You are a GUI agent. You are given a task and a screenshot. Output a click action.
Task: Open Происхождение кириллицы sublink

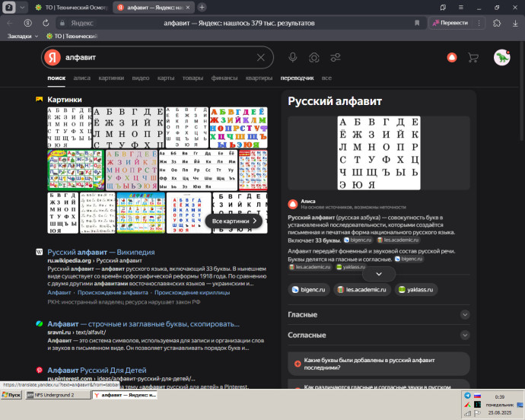tap(192, 292)
